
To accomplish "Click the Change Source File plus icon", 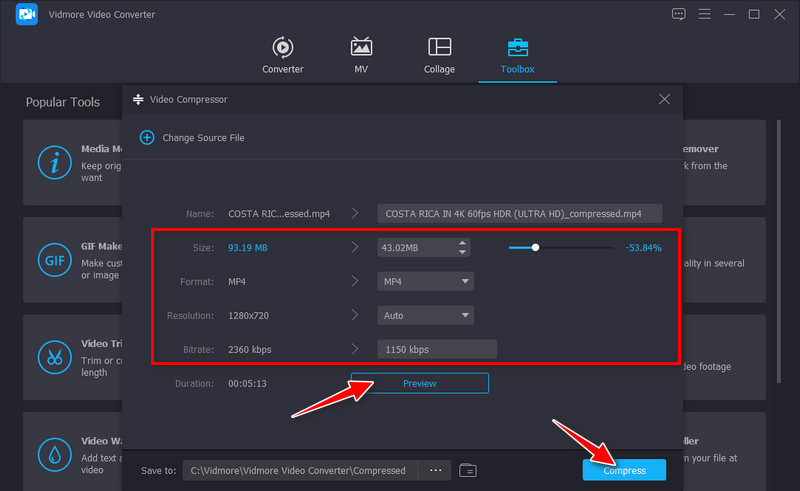I will 147,137.
